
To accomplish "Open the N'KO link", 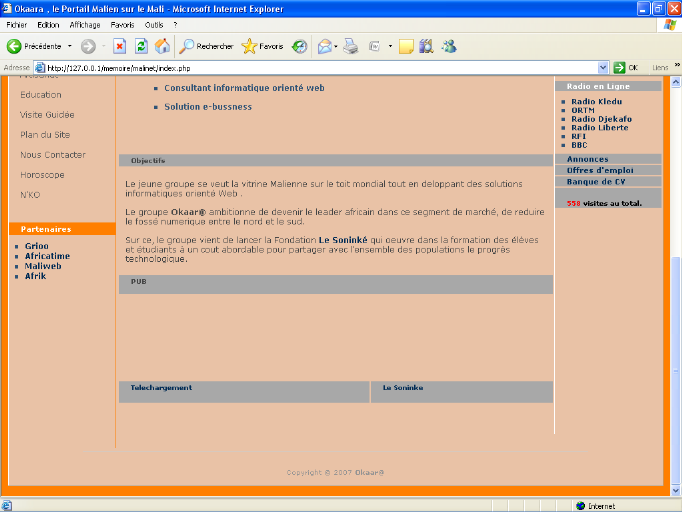I will pos(30,195).
